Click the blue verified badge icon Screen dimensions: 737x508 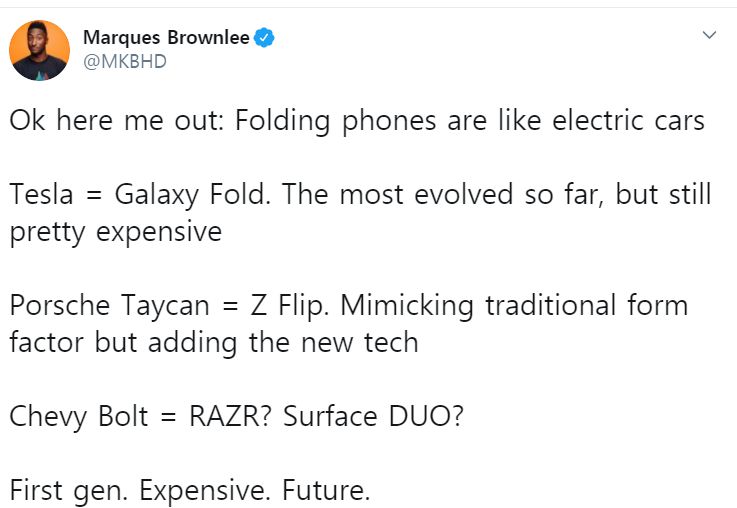265,39
